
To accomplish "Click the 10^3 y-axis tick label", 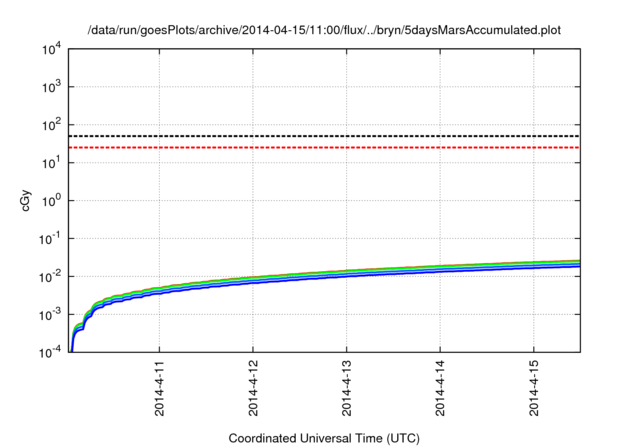I will (x=51, y=87).
